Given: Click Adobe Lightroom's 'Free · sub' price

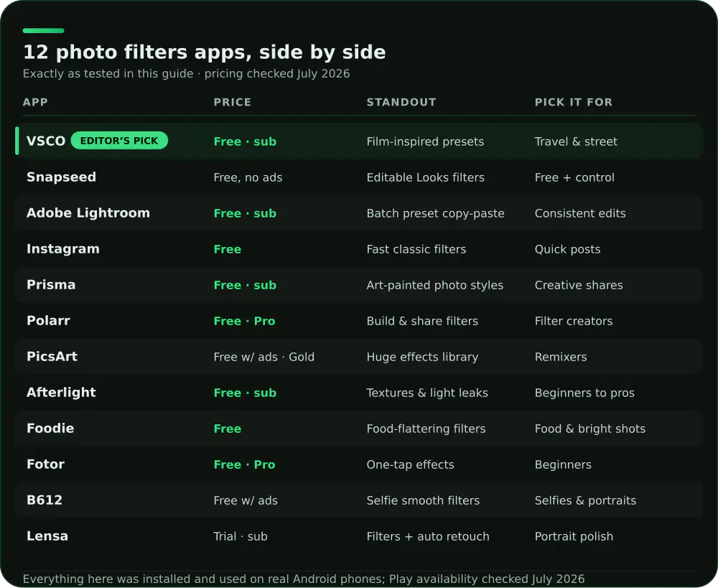Looking at the screenshot, I should 245,213.
